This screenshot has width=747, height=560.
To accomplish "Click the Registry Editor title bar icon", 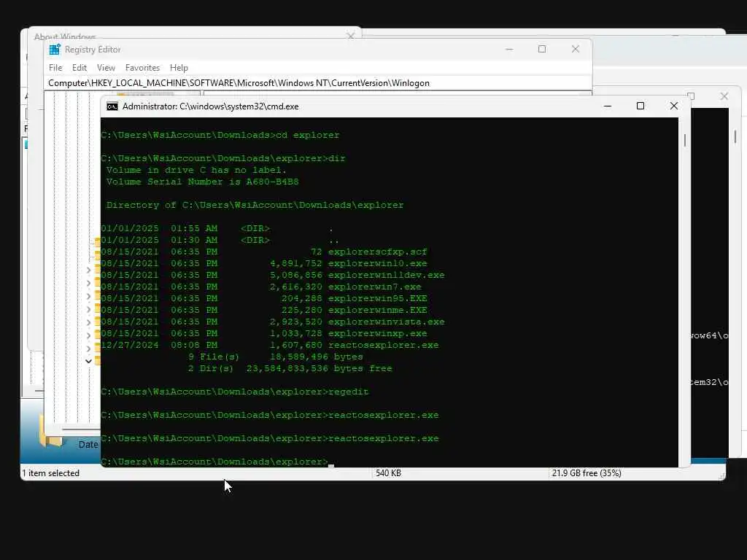I will point(55,50).
